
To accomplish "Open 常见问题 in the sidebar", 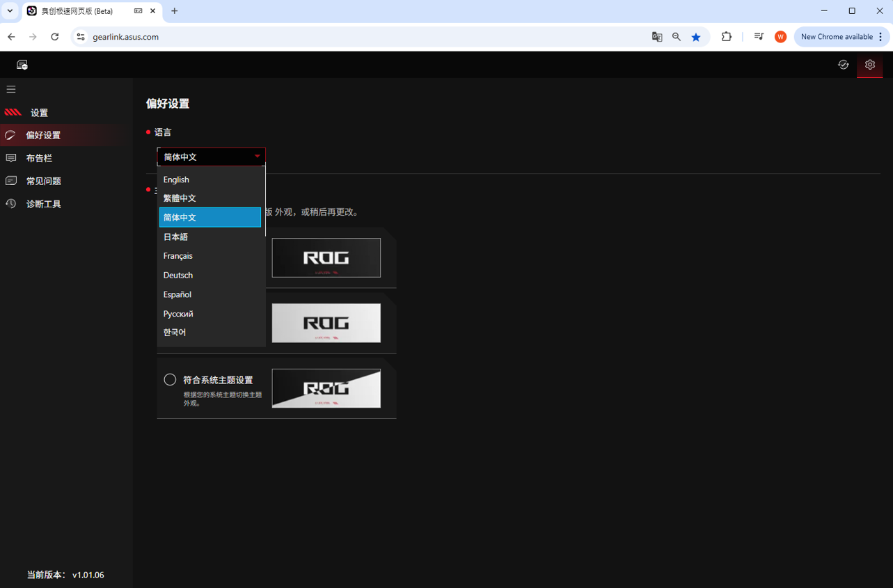I will [x=66, y=181].
